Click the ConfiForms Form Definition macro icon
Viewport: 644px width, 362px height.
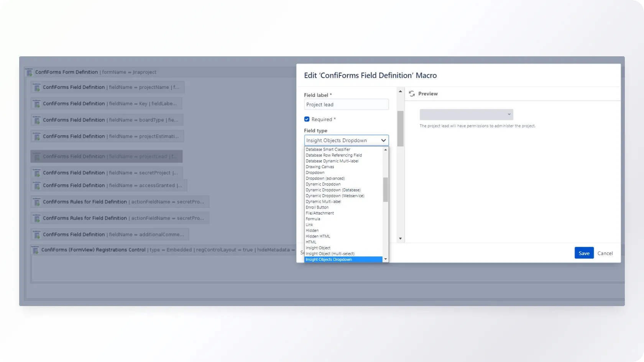click(29, 72)
